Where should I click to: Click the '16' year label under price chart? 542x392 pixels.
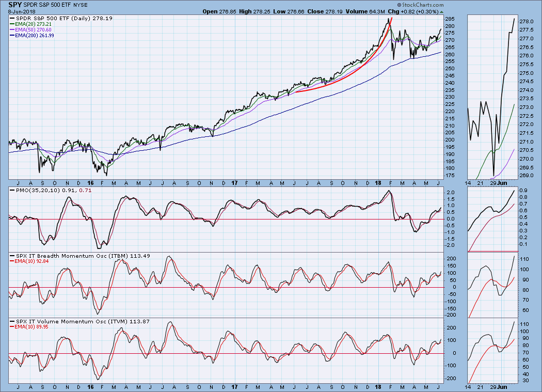click(90, 183)
